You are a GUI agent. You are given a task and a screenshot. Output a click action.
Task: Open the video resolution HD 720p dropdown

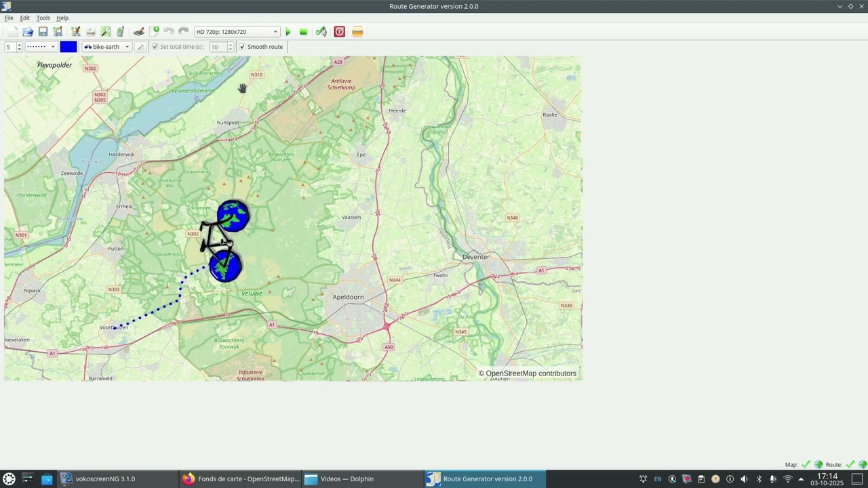click(237, 32)
